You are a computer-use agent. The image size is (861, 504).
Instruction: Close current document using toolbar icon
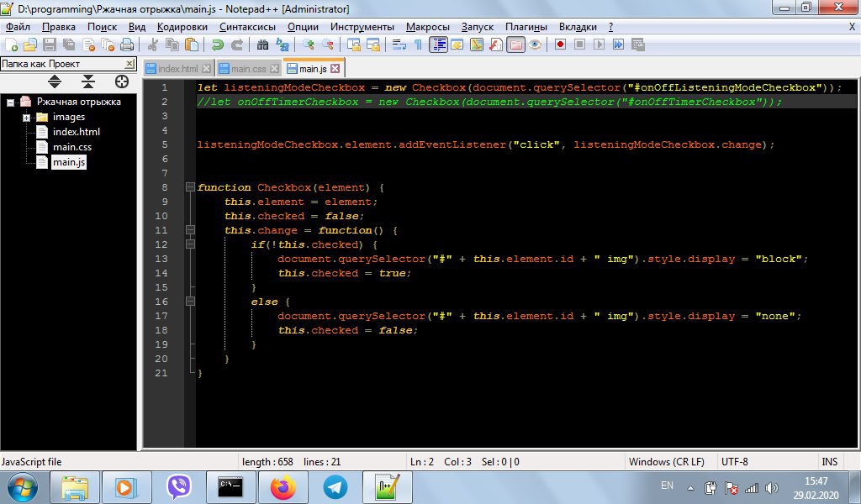point(88,45)
